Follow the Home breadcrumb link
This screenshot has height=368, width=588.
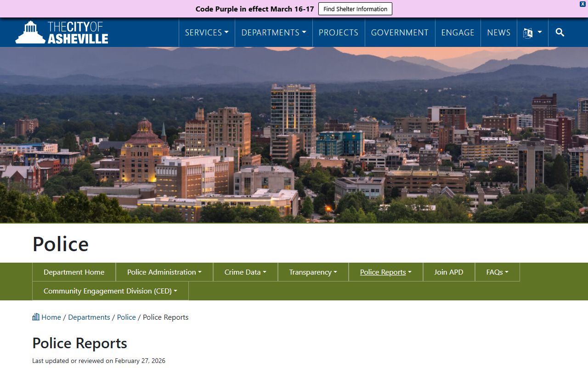(x=51, y=317)
